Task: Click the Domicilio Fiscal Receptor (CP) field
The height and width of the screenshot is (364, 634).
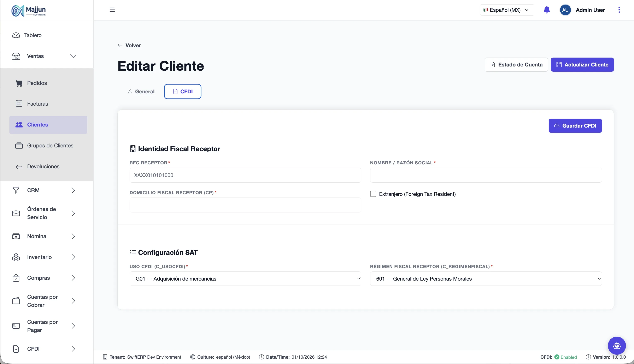Action: (245, 205)
